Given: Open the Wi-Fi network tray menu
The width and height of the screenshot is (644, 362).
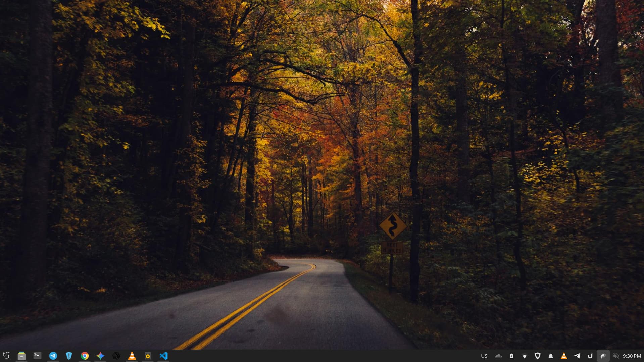Looking at the screenshot, I should pyautogui.click(x=525, y=356).
